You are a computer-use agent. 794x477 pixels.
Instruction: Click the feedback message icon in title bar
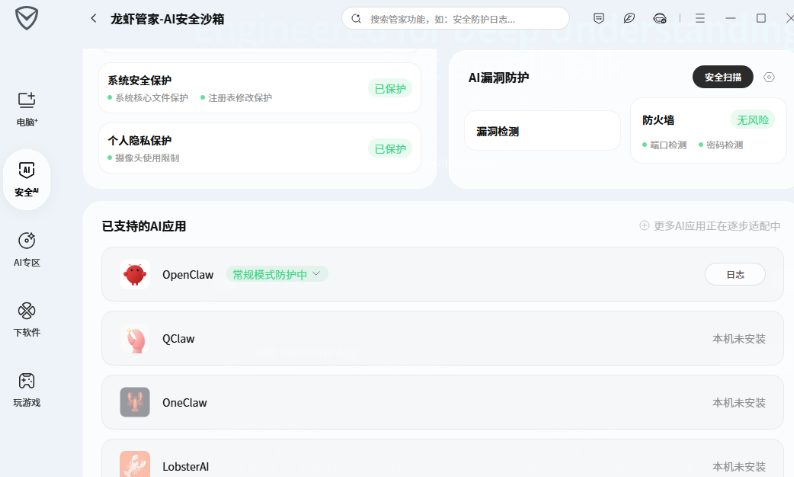599,18
